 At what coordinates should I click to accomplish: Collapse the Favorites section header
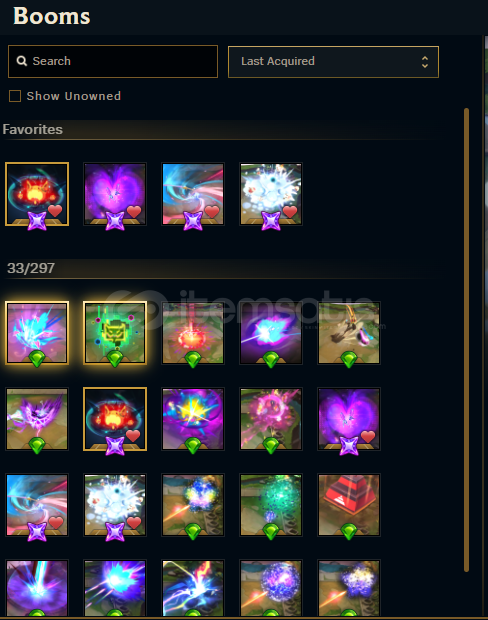tap(32, 130)
